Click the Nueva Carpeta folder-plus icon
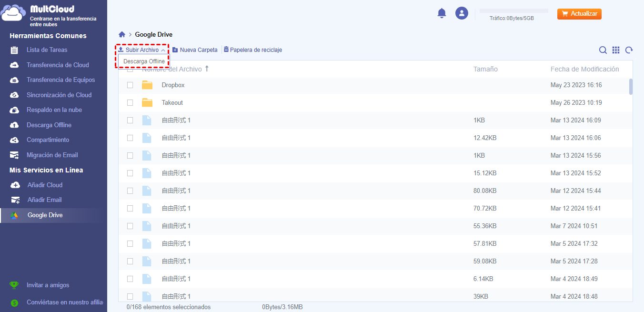 175,50
